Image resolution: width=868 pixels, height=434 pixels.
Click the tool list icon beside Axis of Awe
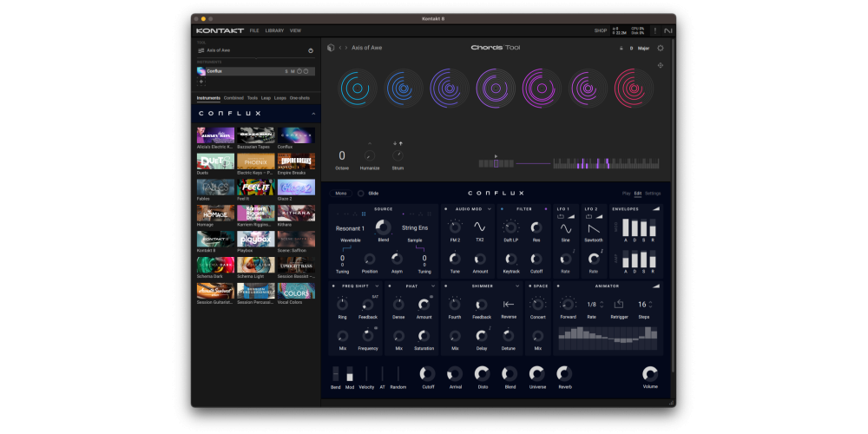(x=201, y=50)
